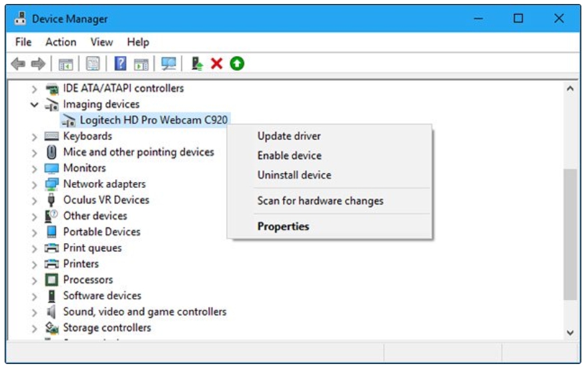
Task: Click Properties in the context menu
Action: [x=283, y=227]
